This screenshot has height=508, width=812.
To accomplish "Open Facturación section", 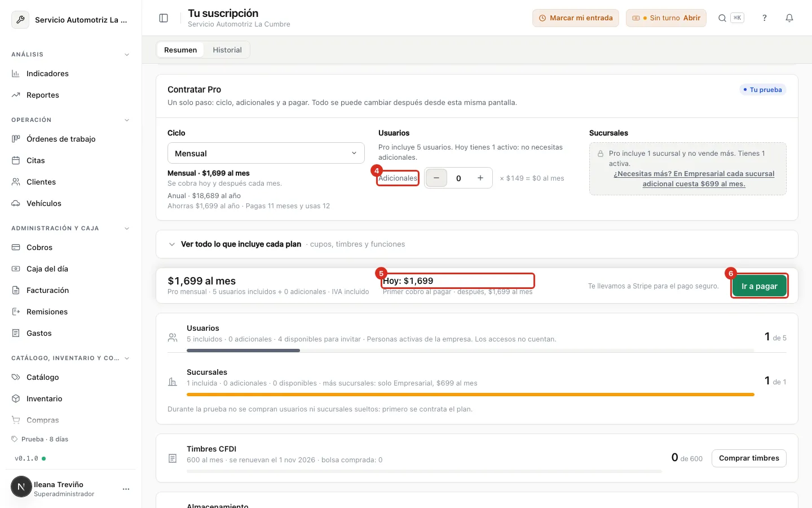I will (70, 290).
